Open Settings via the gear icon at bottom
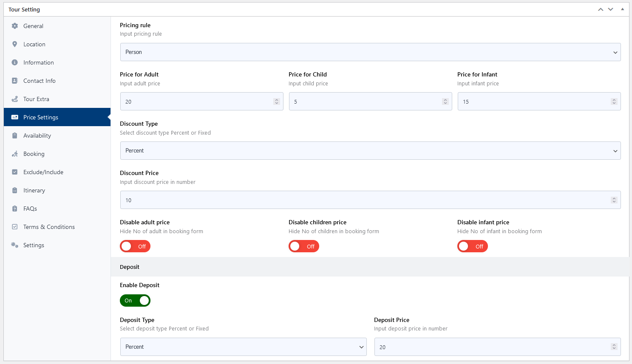The height and width of the screenshot is (364, 632). (x=15, y=245)
